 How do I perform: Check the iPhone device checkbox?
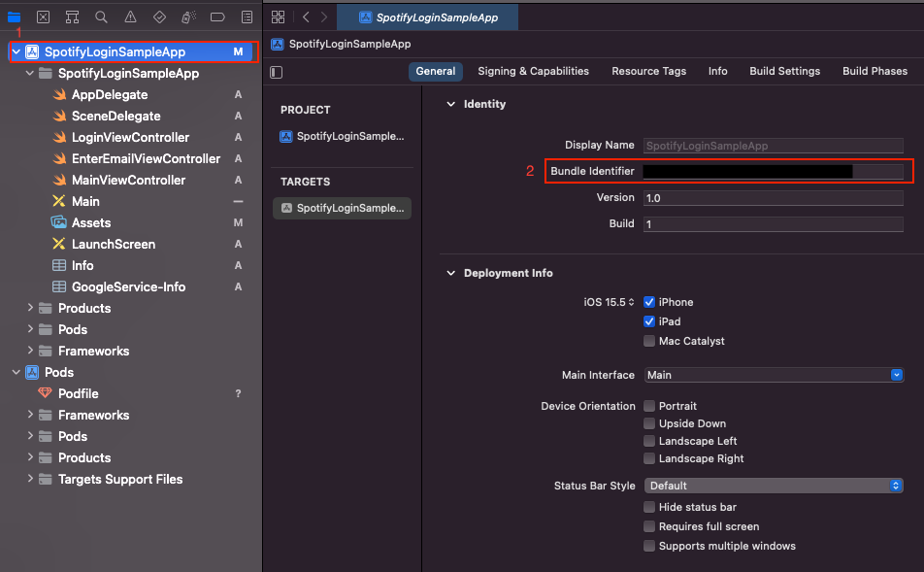click(649, 302)
